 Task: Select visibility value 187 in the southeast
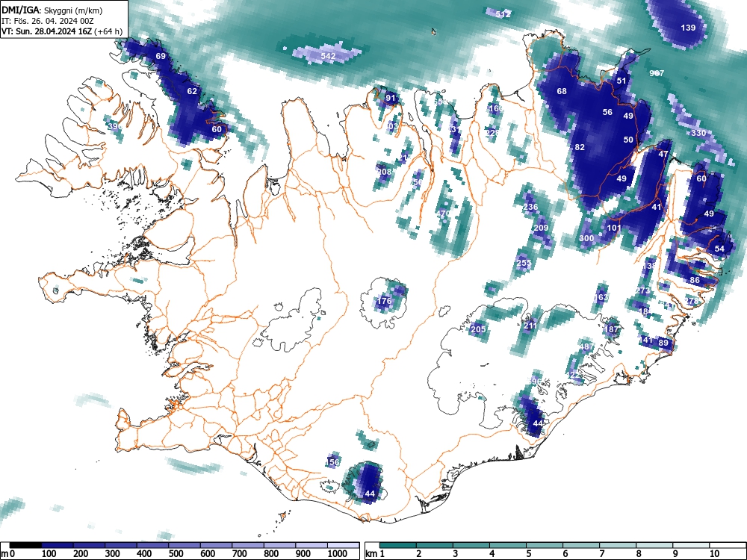coord(611,329)
